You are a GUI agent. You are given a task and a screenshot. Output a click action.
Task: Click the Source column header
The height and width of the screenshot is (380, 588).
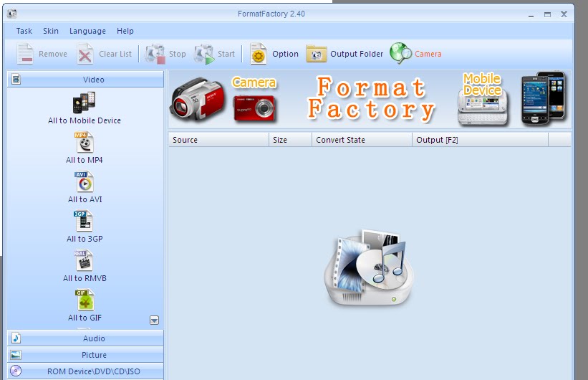(218, 140)
